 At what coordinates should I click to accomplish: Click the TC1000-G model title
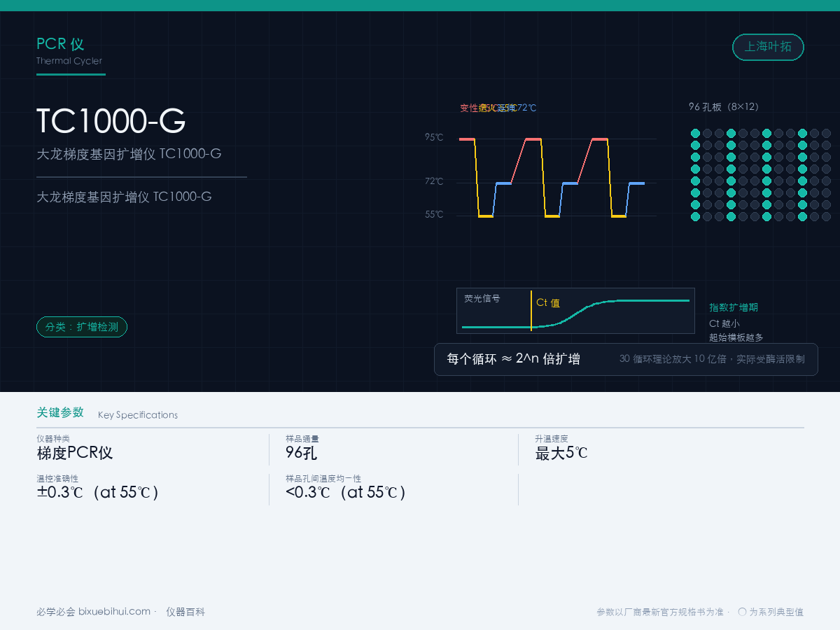tap(111, 121)
